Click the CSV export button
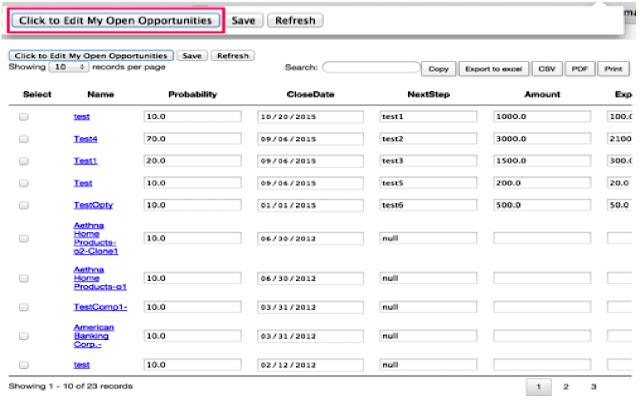 point(547,69)
